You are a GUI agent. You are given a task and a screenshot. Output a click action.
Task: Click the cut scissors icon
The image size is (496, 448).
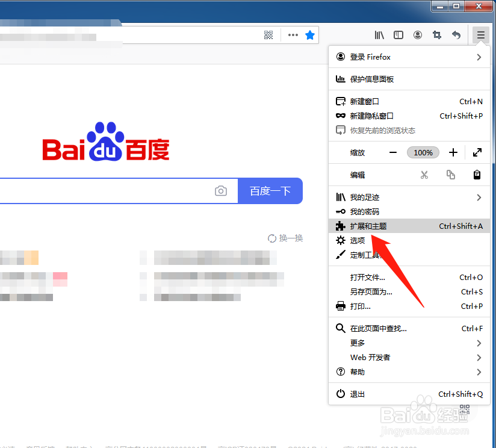tap(424, 175)
